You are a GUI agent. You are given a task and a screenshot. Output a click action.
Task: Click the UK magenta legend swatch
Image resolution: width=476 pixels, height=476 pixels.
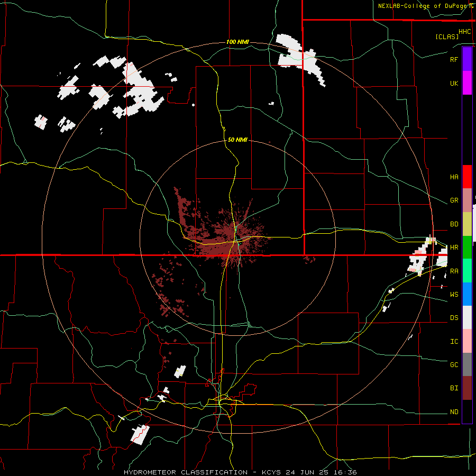pos(467,83)
